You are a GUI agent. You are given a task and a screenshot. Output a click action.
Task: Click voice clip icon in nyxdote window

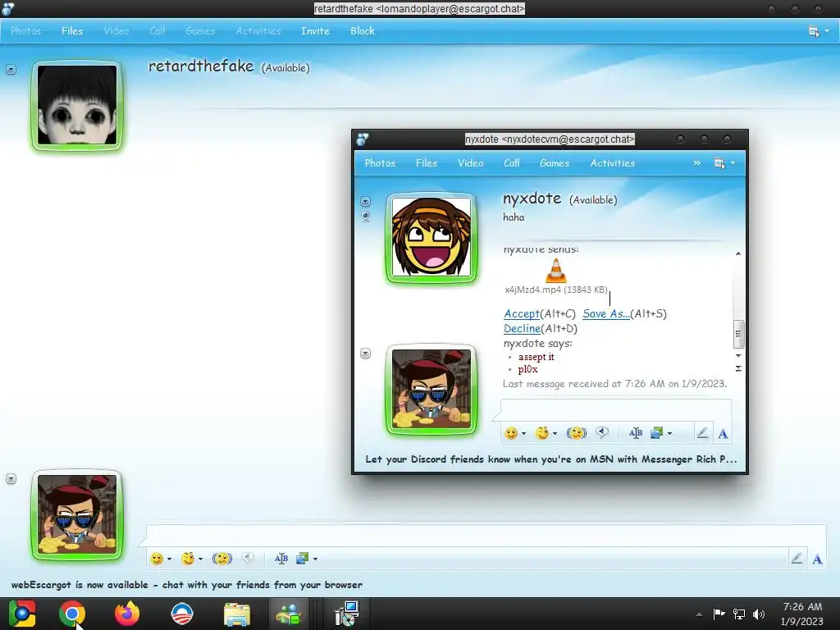click(602, 433)
